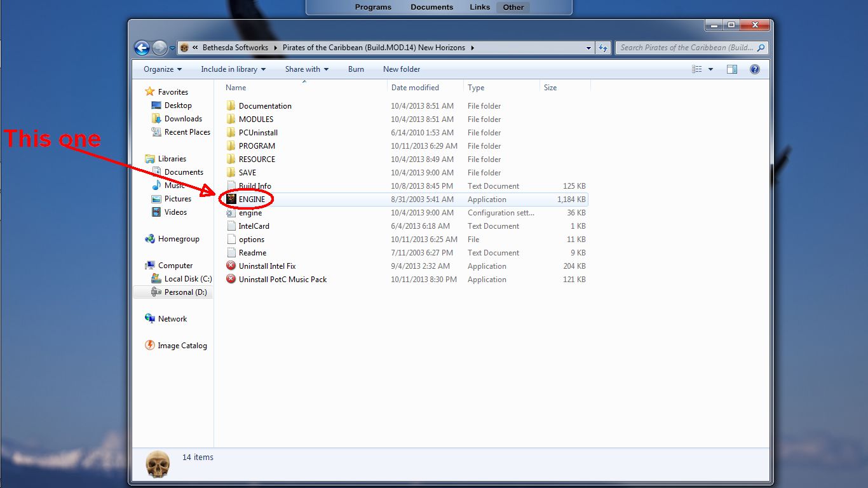
Task: Open Network in the navigation pane
Action: tap(166, 319)
